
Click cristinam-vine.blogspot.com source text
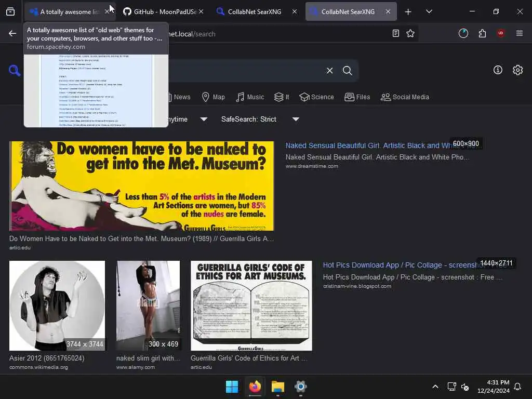coord(357,286)
